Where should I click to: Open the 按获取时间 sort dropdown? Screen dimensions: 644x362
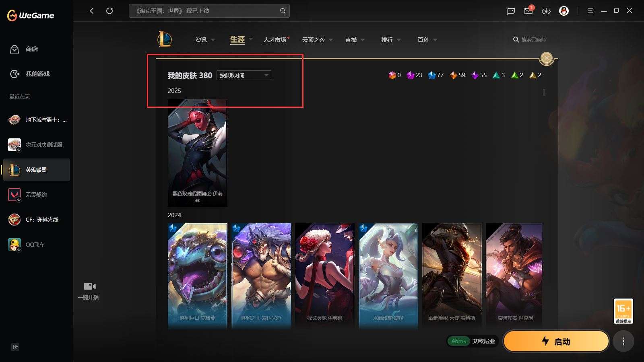click(x=244, y=75)
